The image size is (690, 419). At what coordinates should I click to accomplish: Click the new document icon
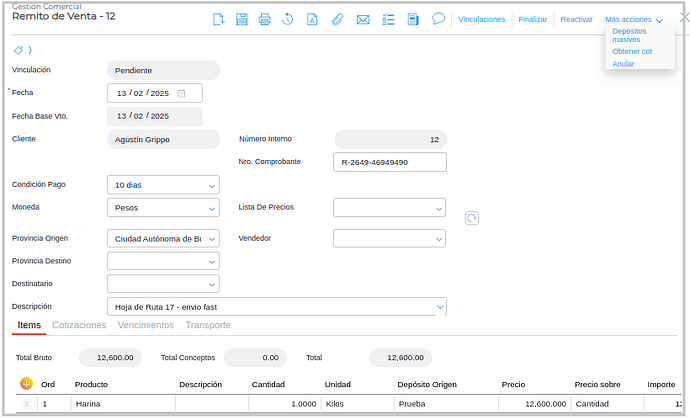(218, 20)
